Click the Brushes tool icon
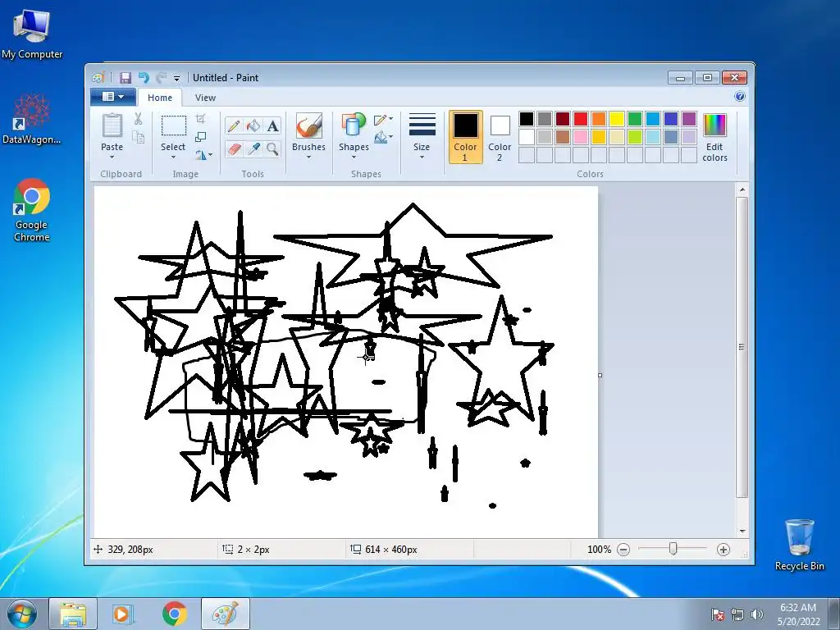Image resolution: width=840 pixels, height=630 pixels. [308, 126]
